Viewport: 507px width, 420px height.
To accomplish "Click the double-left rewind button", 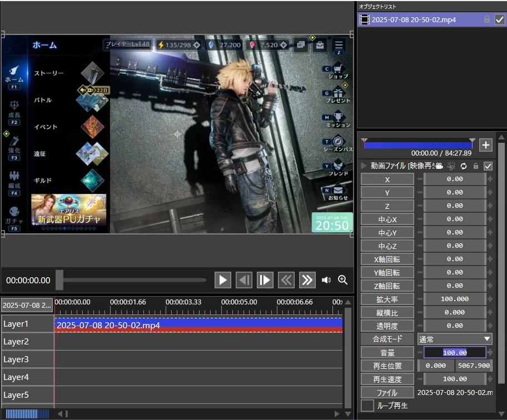I will pos(286,280).
